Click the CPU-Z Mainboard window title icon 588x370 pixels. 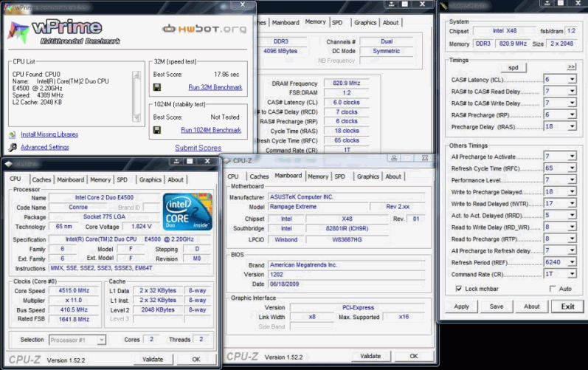[x=227, y=160]
